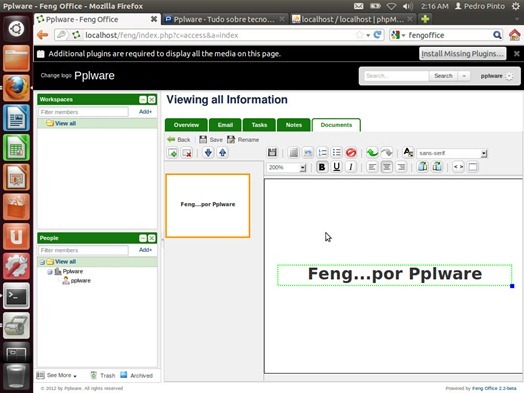This screenshot has width=524, height=393.
Task: Insert a numbered list
Action: [322, 153]
